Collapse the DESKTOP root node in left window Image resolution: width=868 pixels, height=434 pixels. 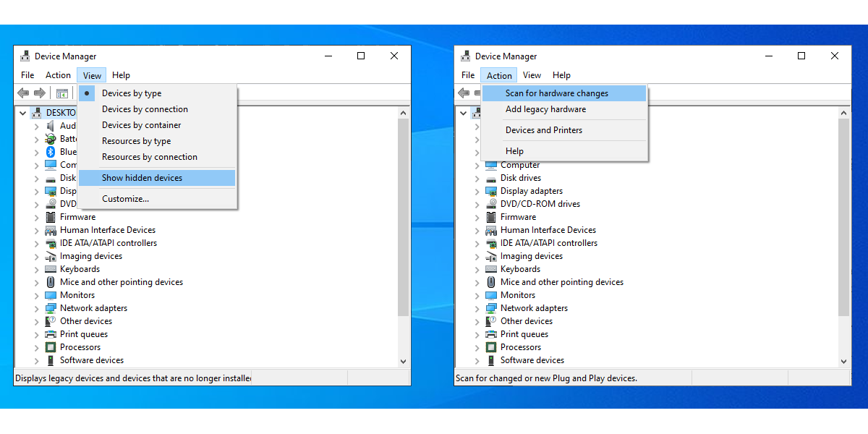click(x=24, y=113)
